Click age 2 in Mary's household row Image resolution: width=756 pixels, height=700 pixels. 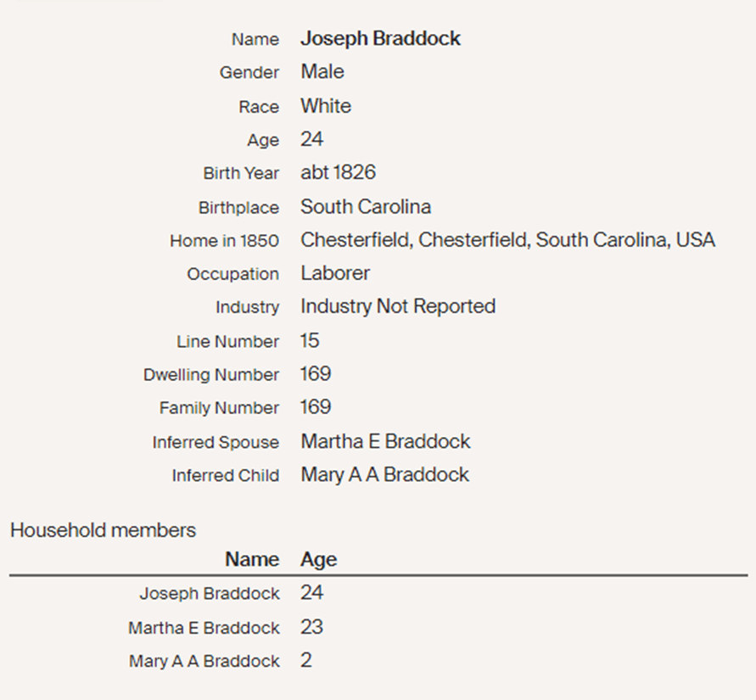tap(306, 660)
